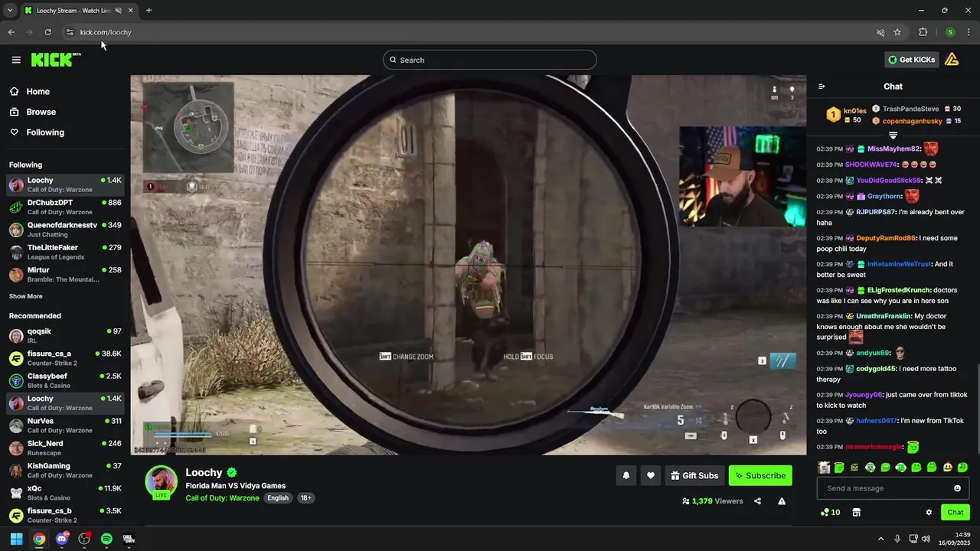Viewport: 980px width, 551px height.
Task: Open qoqsik recommended channel
Action: pos(65,335)
